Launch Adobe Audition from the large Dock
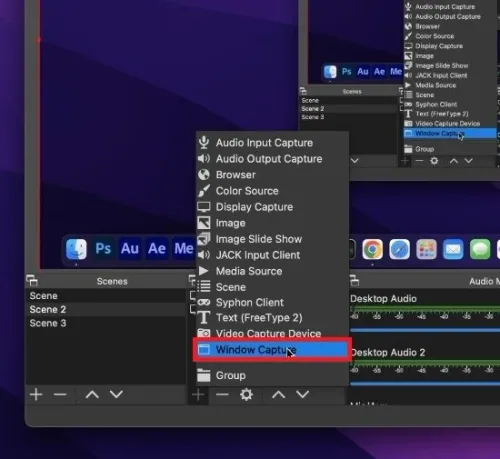 [x=130, y=249]
